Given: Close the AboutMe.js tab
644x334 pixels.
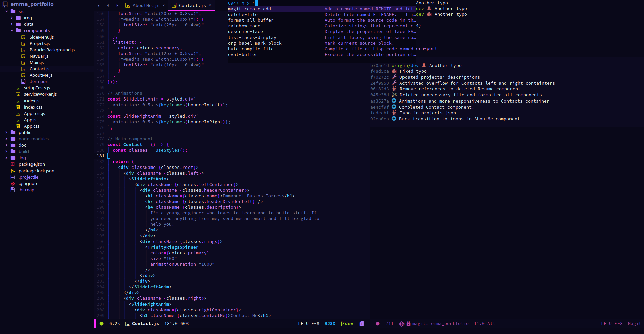Looking at the screenshot, I should point(164,5).
